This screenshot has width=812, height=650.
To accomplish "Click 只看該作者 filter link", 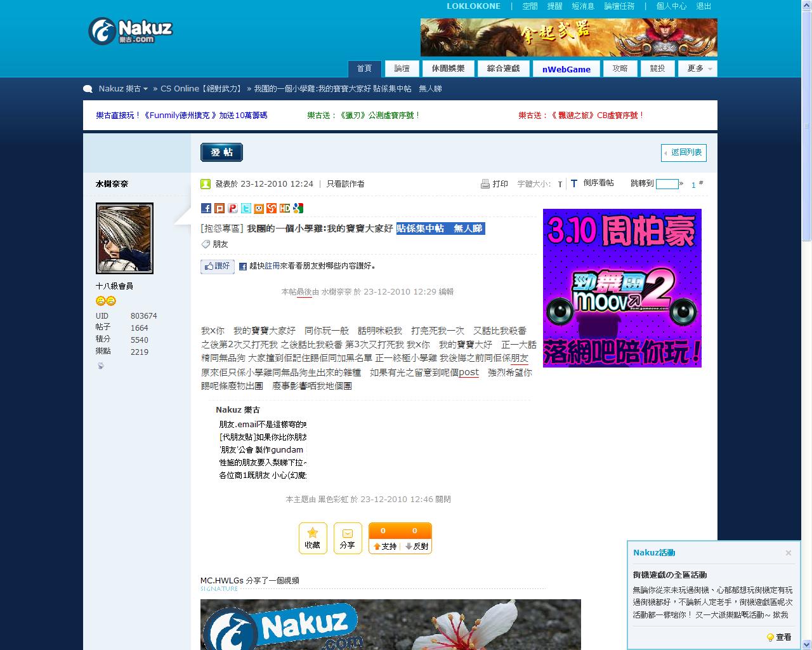I will pos(345,184).
